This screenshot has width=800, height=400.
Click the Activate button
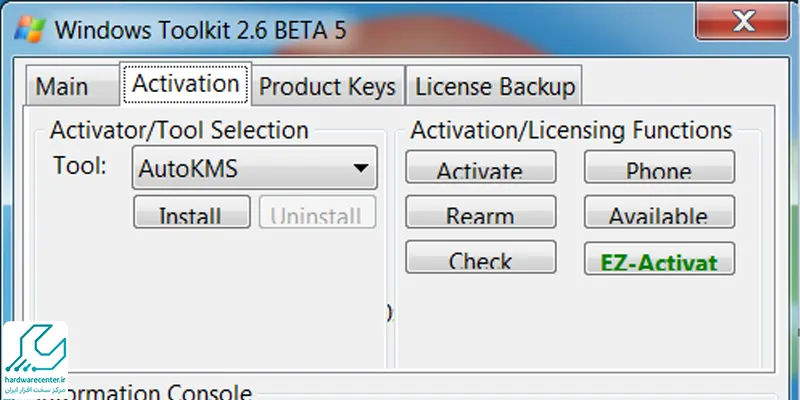pyautogui.click(x=481, y=167)
